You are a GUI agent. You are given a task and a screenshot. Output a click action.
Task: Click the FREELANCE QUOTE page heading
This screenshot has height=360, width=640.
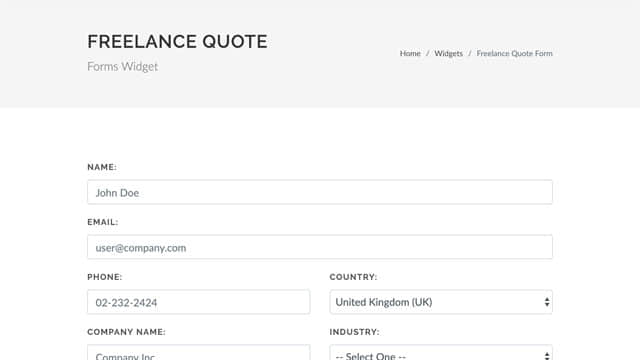point(178,42)
